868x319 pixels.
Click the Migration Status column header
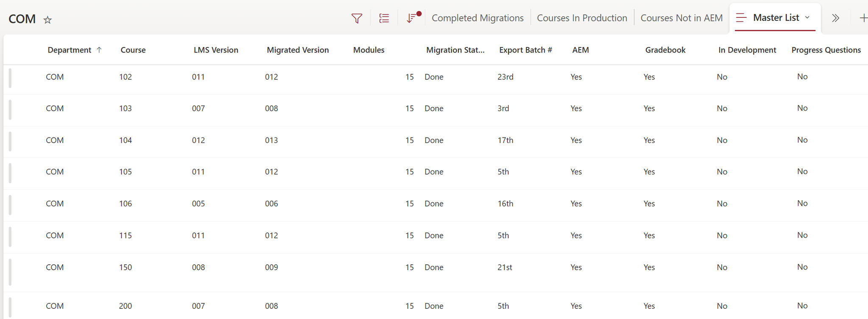click(x=455, y=50)
